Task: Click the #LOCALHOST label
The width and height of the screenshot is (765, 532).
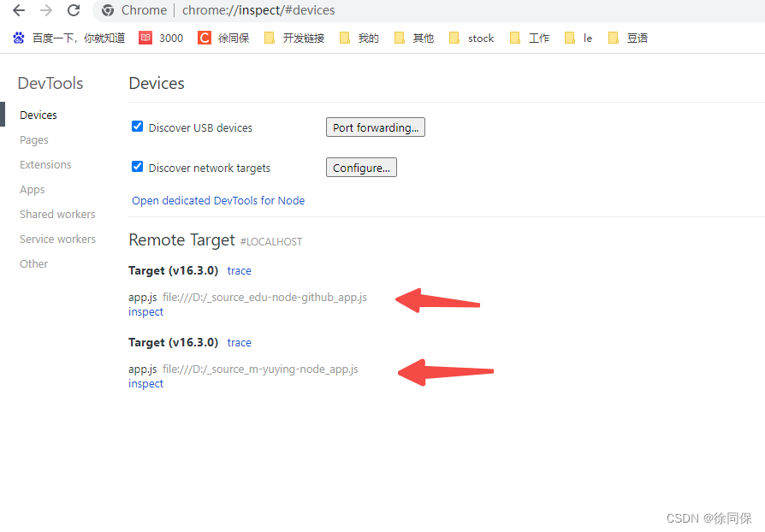Action: [x=271, y=242]
